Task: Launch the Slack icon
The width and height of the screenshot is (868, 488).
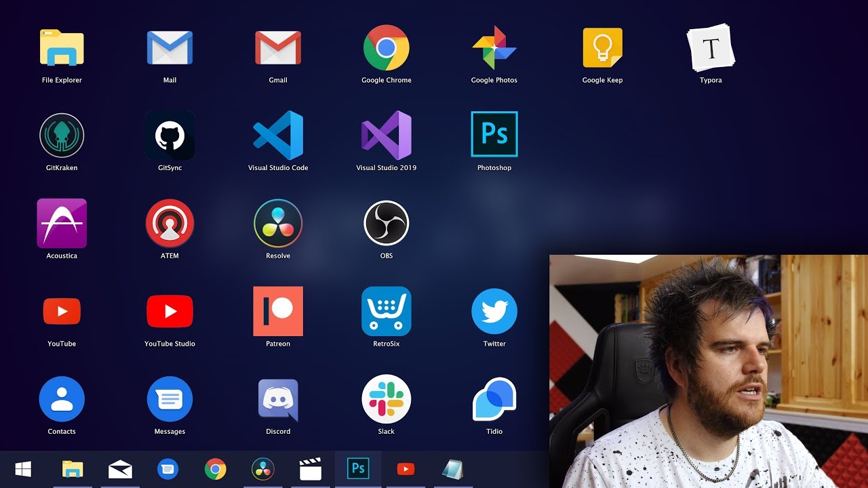Action: pos(386,399)
